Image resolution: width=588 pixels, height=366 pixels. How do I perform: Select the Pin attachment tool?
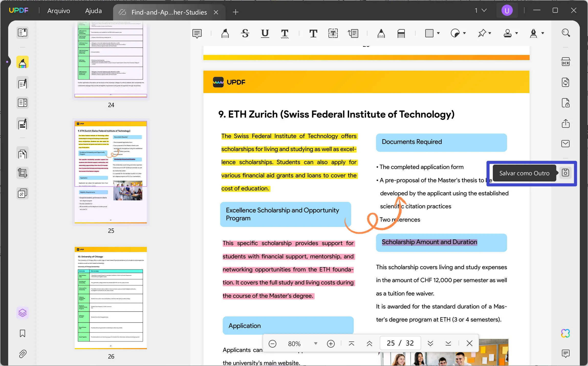(x=482, y=33)
